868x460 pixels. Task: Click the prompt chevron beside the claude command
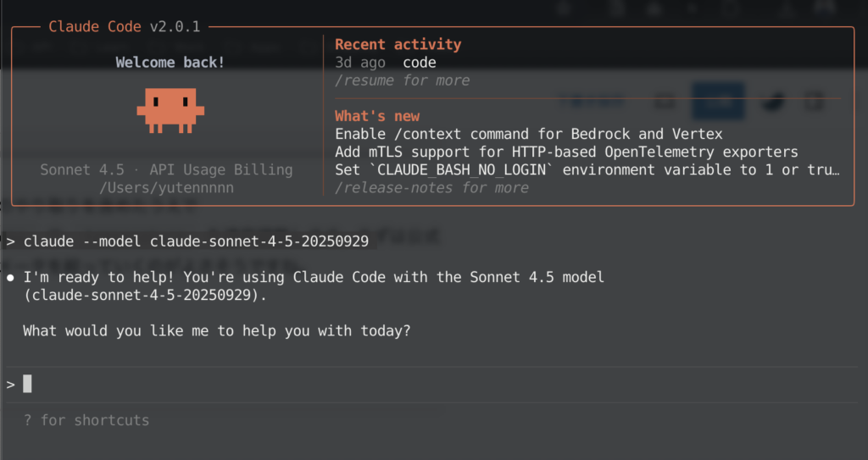click(10, 241)
